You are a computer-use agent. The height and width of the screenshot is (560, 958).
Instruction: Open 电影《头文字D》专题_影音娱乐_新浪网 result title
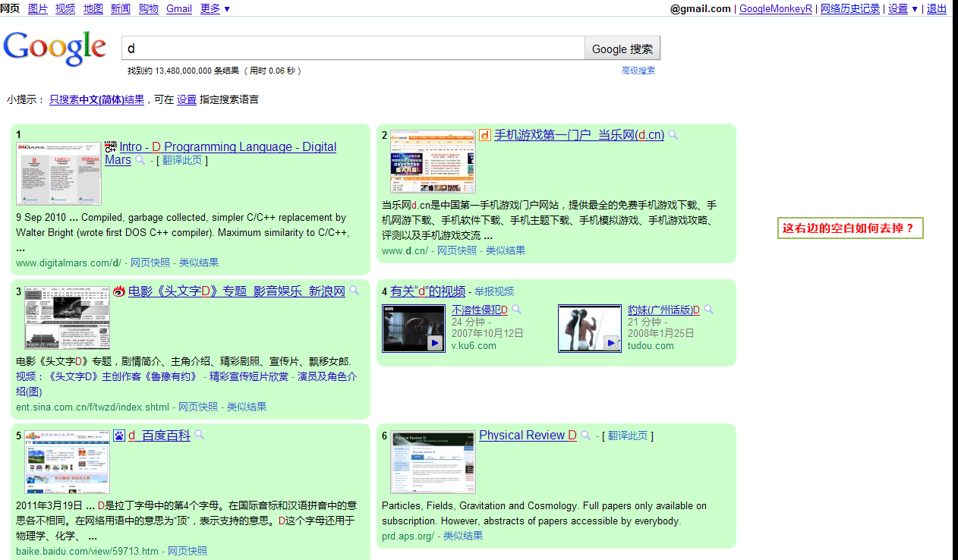coord(237,291)
